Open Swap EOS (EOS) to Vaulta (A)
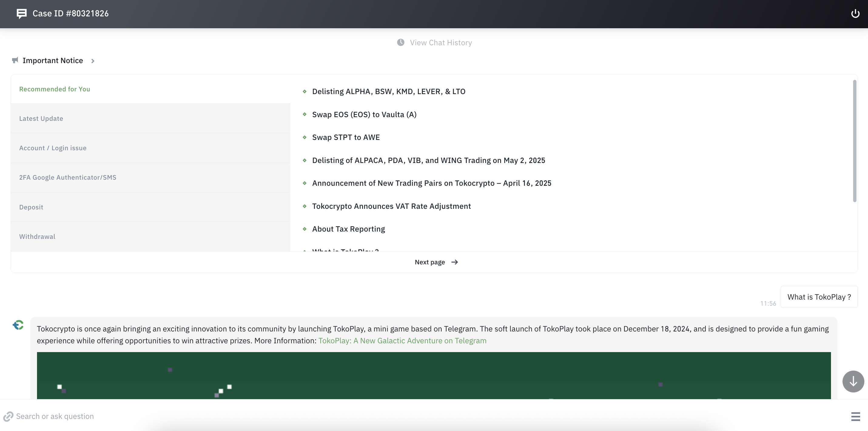Image resolution: width=868 pixels, height=431 pixels. [364, 114]
